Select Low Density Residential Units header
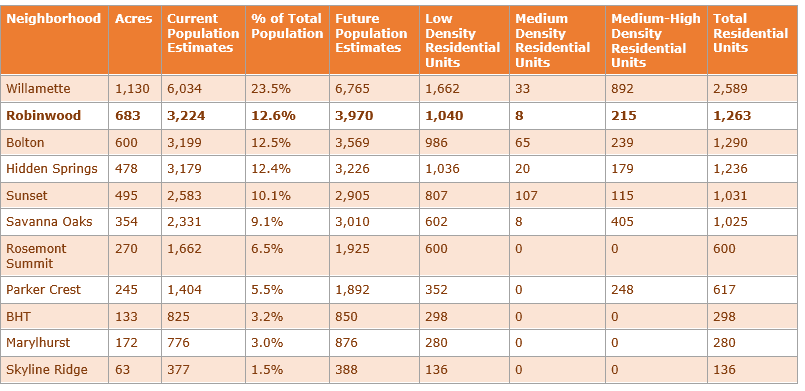 coord(463,41)
